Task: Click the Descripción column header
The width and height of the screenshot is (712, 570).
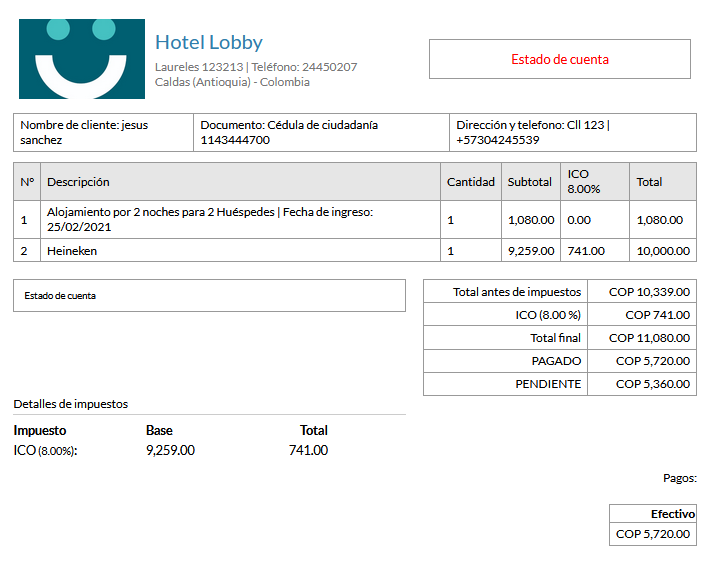Action: pos(79,182)
